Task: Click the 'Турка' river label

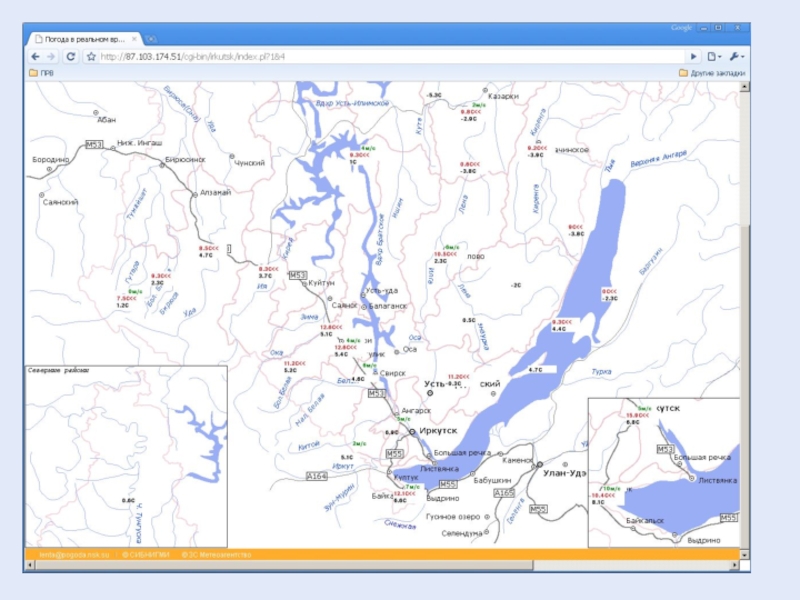Action: coord(602,371)
